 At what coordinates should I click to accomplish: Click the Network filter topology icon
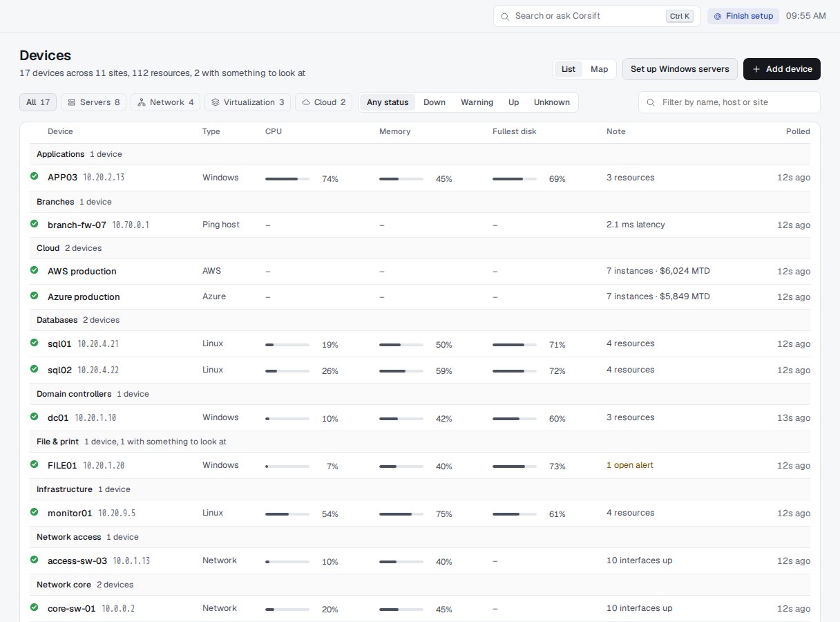142,102
